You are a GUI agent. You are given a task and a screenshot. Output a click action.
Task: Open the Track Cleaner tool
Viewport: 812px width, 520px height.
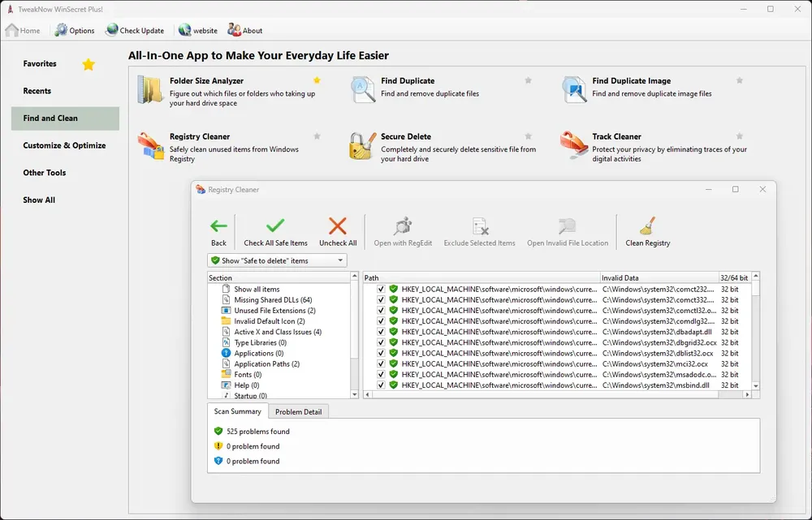tap(654, 147)
